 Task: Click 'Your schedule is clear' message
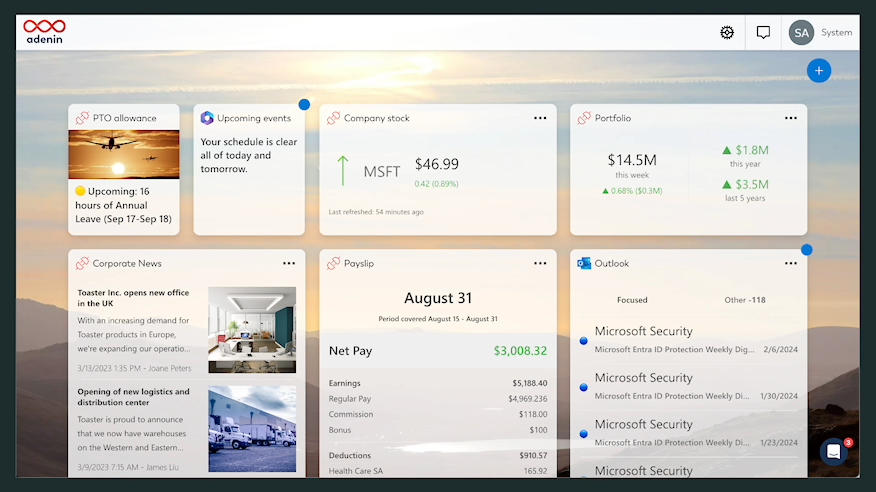[249, 155]
